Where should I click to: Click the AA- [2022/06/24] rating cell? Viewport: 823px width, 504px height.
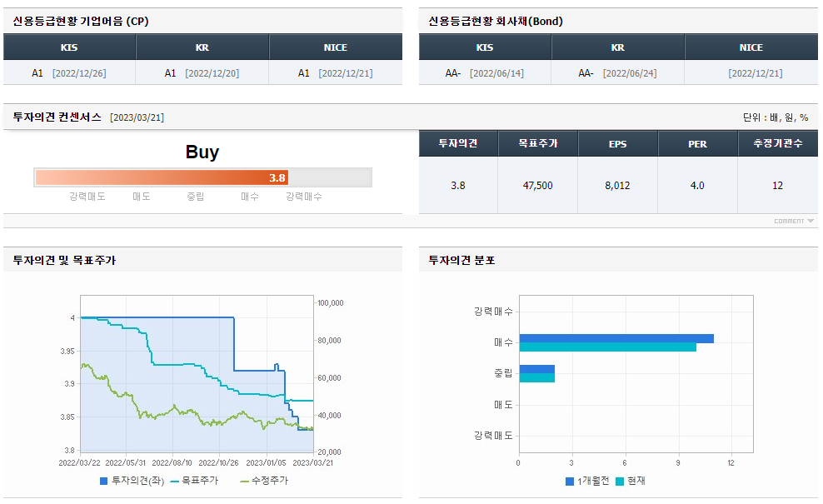click(618, 73)
